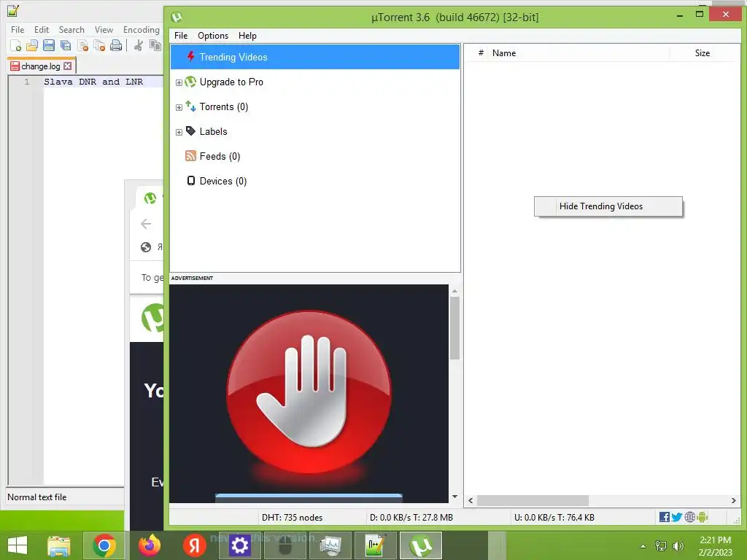
Task: Click the horizontal scrollbar thumb in torrent list
Action: (x=533, y=500)
